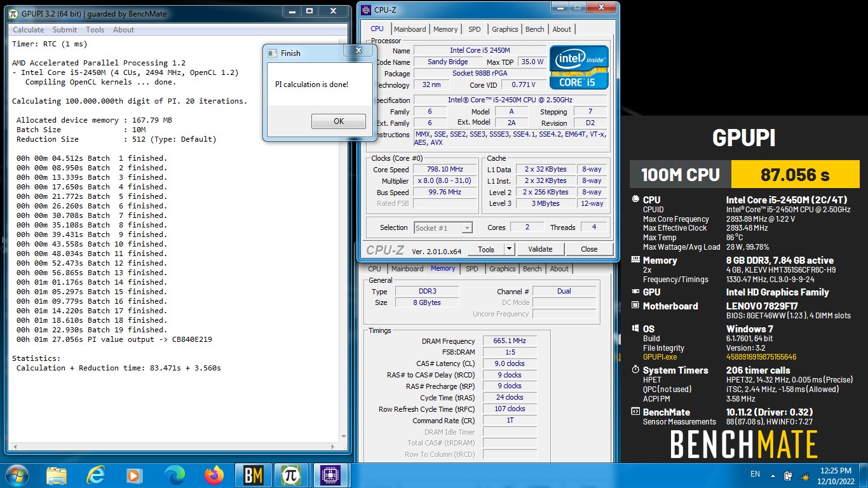Click the Intel Core i5 logo in CPU-Z
The image size is (868, 488).
click(579, 67)
